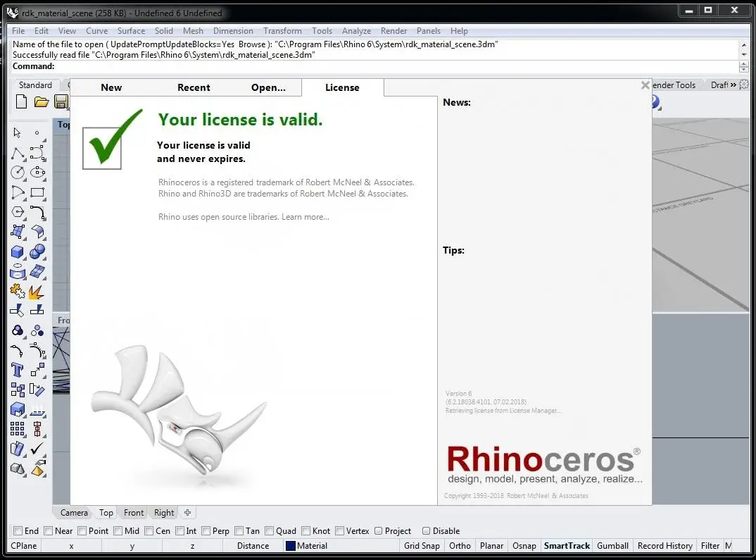Select the Surface from corner points tool
The image size is (756, 560).
coord(18,232)
